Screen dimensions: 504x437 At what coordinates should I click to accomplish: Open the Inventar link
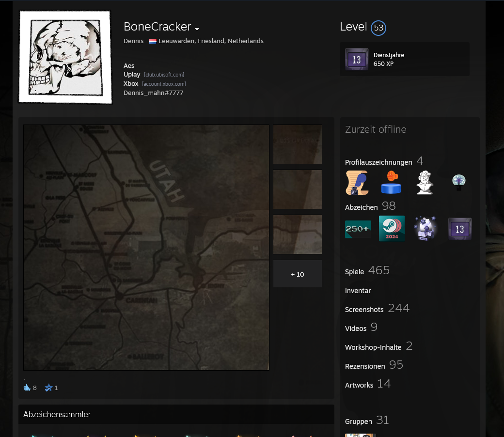(x=358, y=291)
